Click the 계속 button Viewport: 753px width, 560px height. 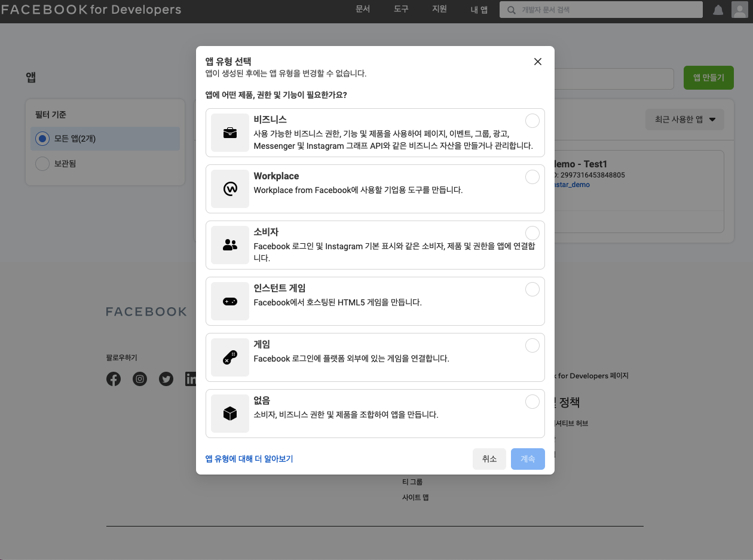(x=528, y=459)
